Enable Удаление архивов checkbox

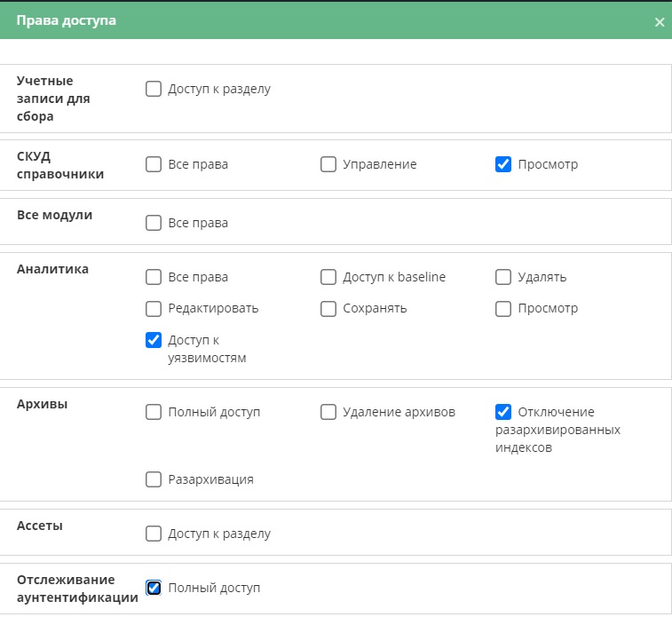[328, 412]
